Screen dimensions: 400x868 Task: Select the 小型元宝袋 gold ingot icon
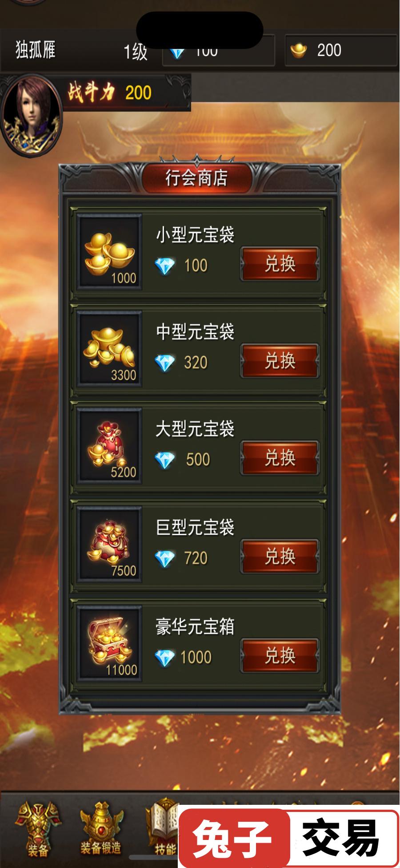pos(109,252)
